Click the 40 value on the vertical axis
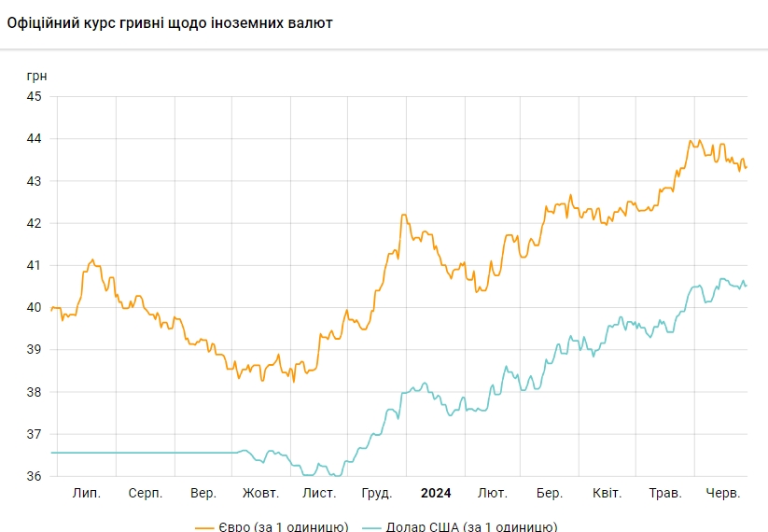The image size is (768, 532). click(34, 307)
